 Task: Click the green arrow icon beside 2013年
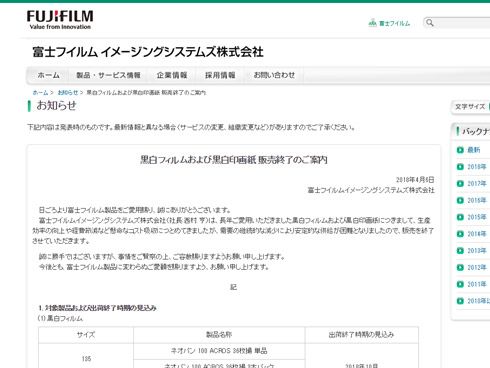460,251
